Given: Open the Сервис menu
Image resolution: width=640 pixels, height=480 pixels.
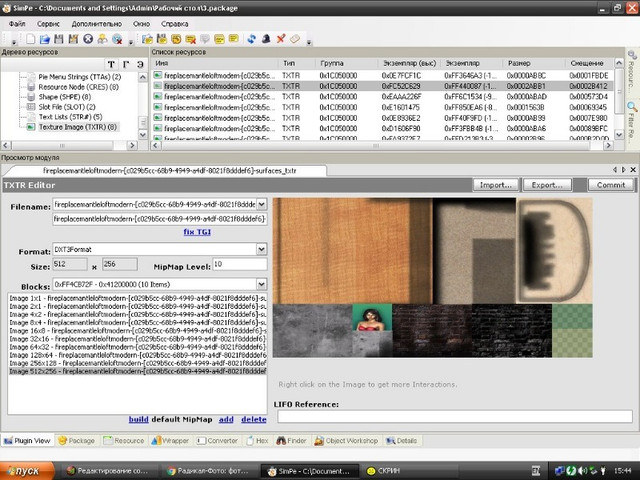Looking at the screenshot, I should (x=48, y=24).
